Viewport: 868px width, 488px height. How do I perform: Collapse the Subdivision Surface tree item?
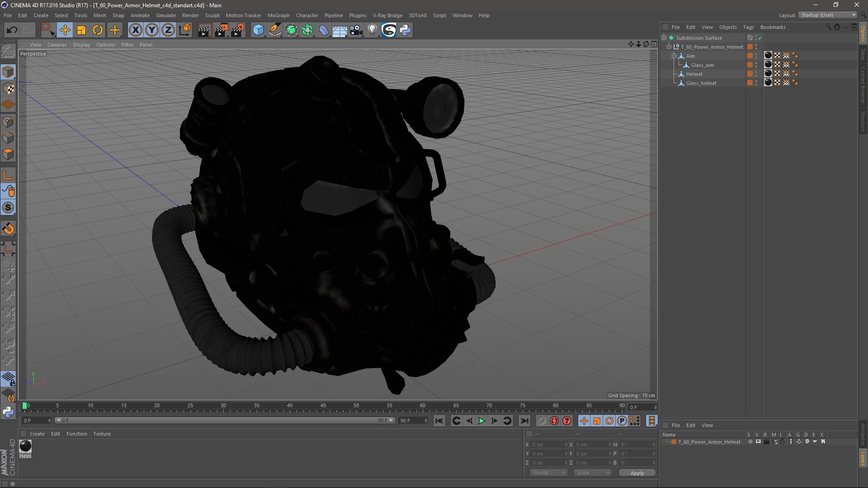[664, 38]
